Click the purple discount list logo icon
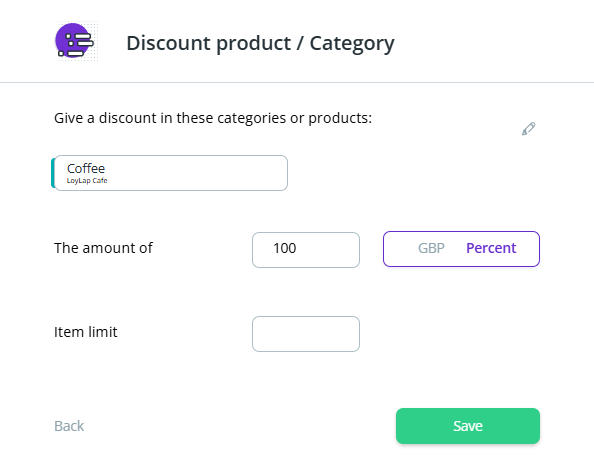 tap(75, 41)
